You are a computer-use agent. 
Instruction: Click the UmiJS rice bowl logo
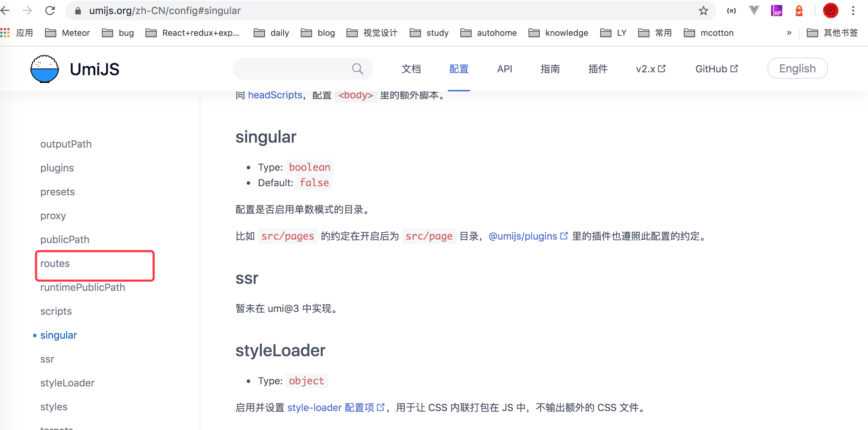click(x=44, y=69)
